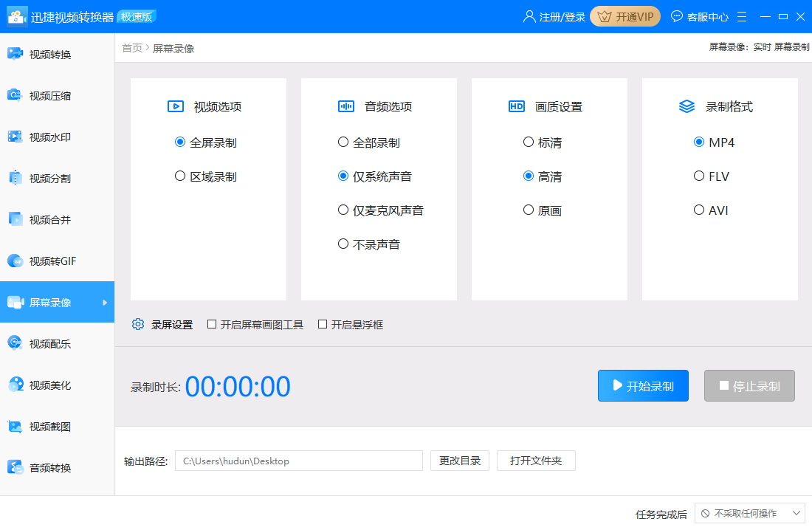
Task: Choose 仅麦克风声音 audio recording
Action: [x=343, y=210]
